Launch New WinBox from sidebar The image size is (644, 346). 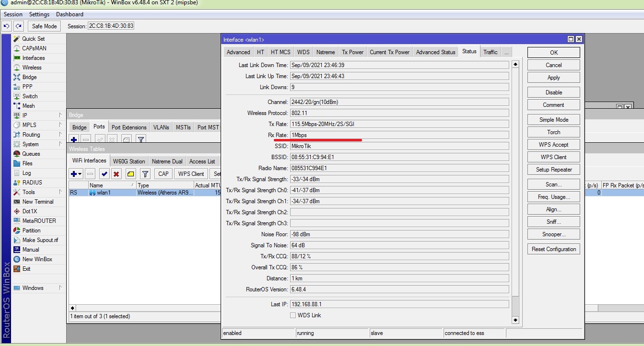37,259
